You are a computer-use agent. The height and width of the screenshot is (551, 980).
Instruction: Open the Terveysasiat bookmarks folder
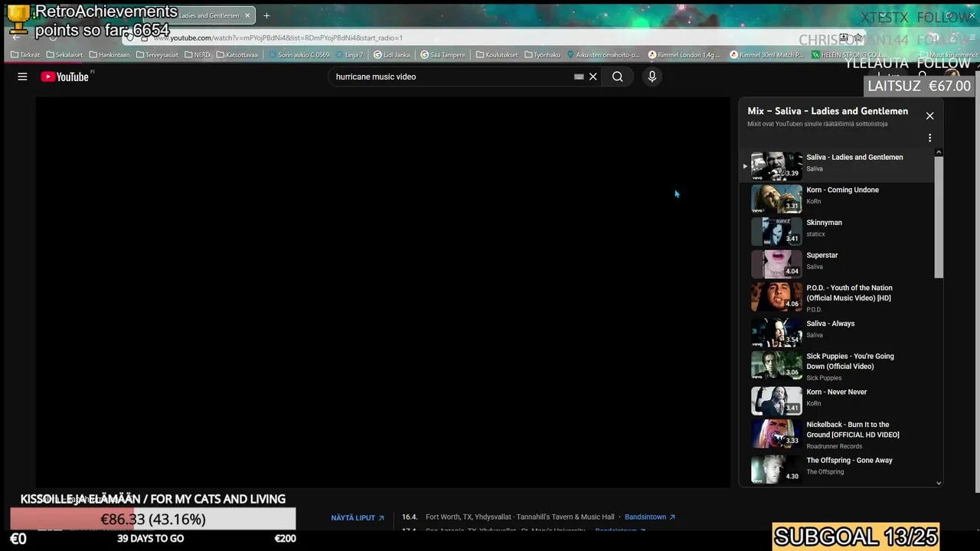(x=157, y=55)
